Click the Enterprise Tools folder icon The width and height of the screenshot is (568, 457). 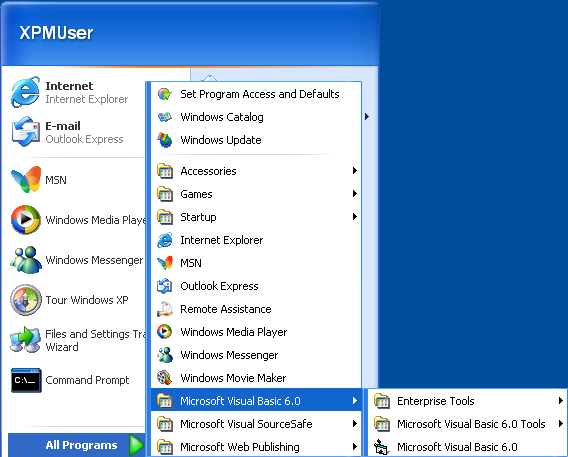click(382, 401)
